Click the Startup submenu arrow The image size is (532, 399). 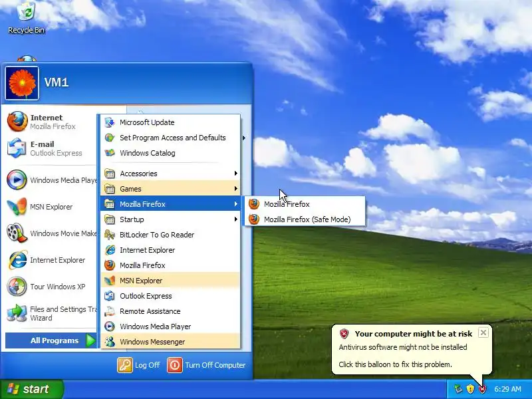[x=236, y=219]
